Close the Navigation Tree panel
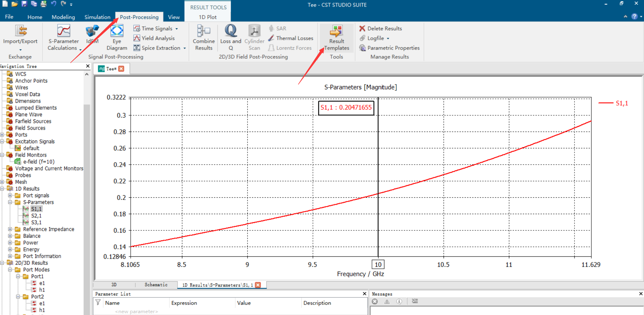The image size is (644, 315). (88, 66)
